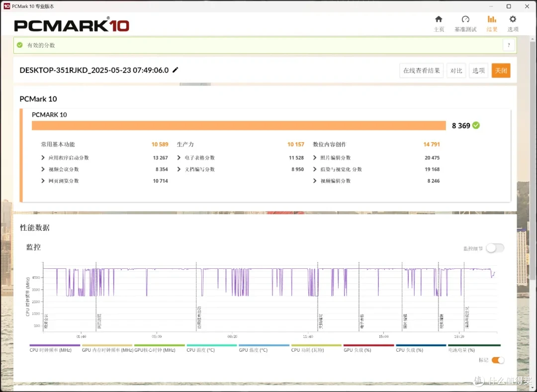
Task: Click the 电子表格 score 11 528
Action: point(296,157)
